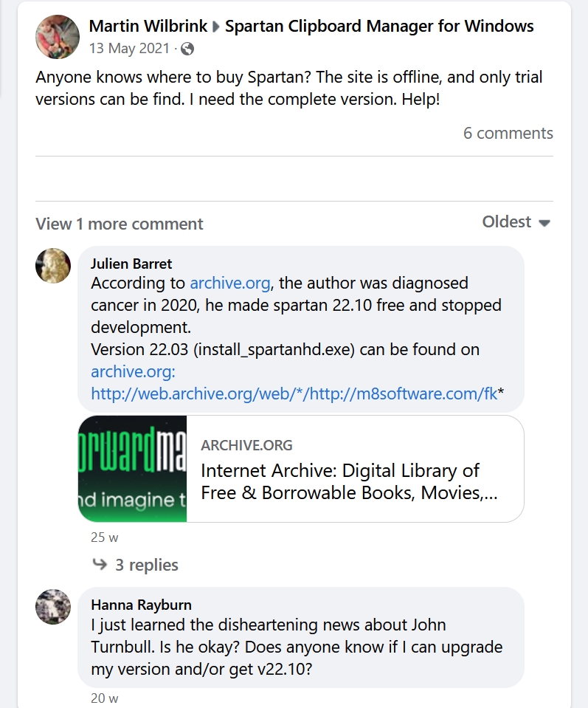The height and width of the screenshot is (708, 588).
Task: Click the inline archive.org link in the first sentence
Action: coord(231,283)
